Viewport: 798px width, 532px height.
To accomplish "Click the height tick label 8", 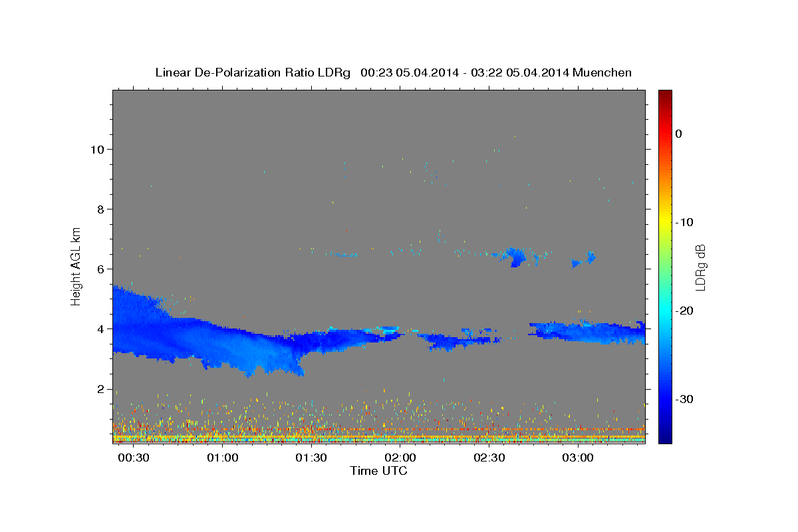I will [100, 209].
